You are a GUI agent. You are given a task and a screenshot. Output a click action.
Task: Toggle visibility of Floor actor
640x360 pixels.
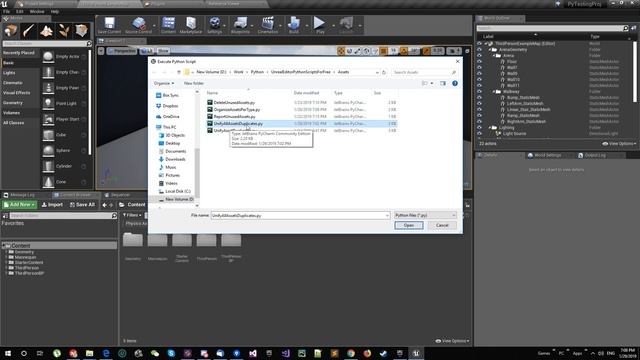pos(479,62)
